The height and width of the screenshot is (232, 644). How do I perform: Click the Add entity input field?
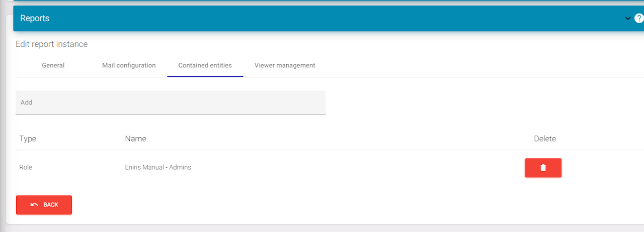pos(171,102)
